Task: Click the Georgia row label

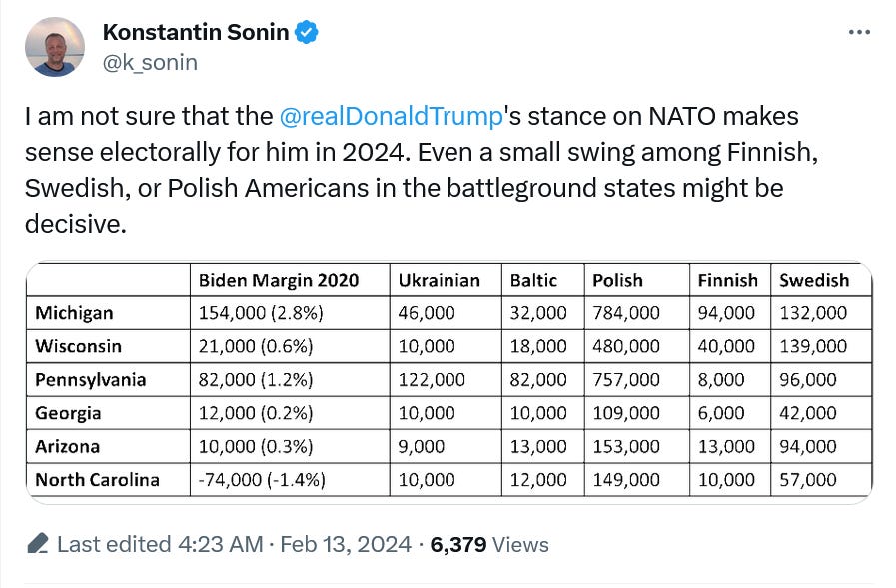Action: coord(68,413)
